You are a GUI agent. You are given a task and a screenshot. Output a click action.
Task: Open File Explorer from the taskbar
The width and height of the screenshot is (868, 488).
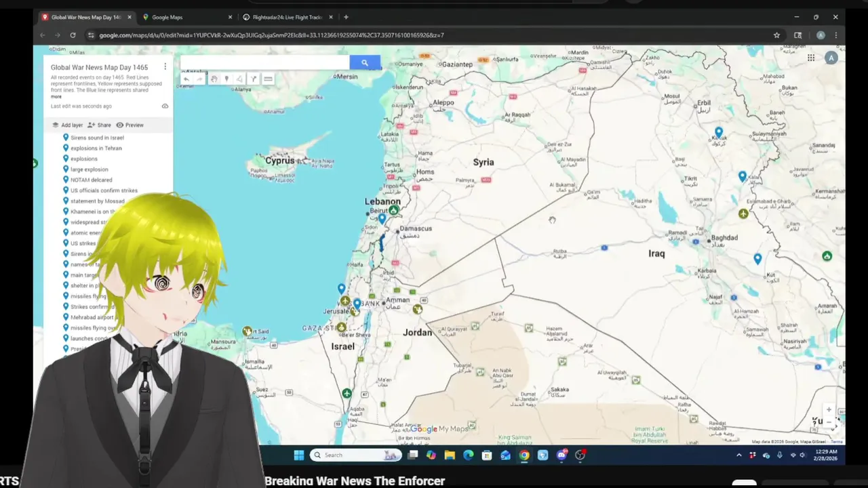coord(450,455)
